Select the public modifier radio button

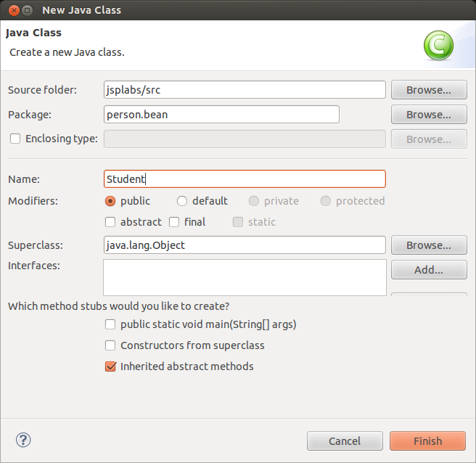coord(110,201)
